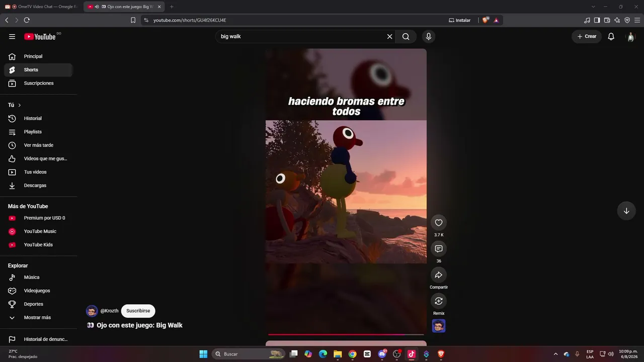The height and width of the screenshot is (362, 644).
Task: Skip to the next Short arrow
Action: (x=626, y=211)
